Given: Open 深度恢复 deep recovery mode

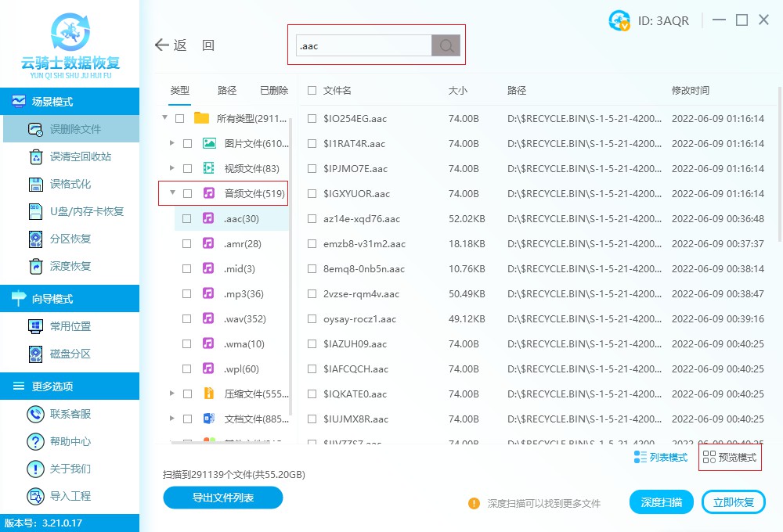Looking at the screenshot, I should pyautogui.click(x=70, y=266).
